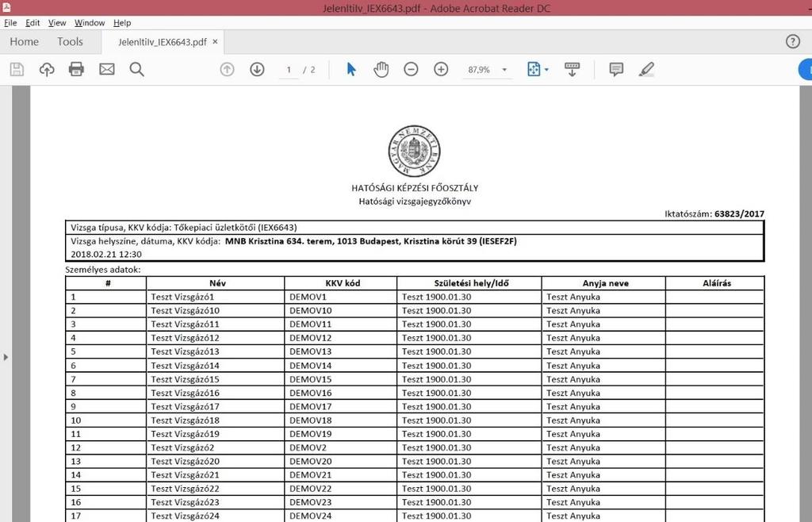Open the View menu
This screenshot has height=522, width=812.
pyautogui.click(x=57, y=23)
